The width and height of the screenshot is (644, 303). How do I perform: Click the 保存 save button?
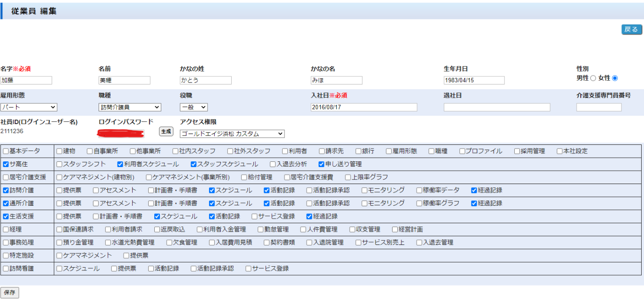tap(9, 293)
